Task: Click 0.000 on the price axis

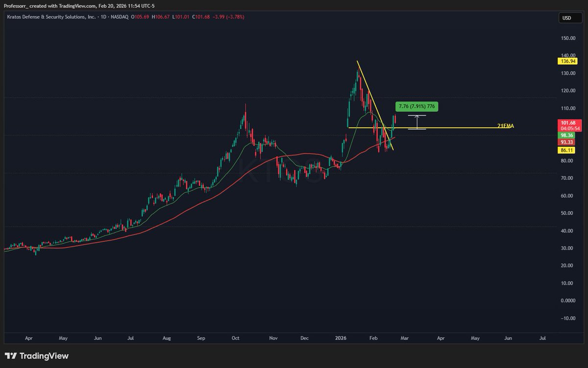Action: [x=569, y=301]
